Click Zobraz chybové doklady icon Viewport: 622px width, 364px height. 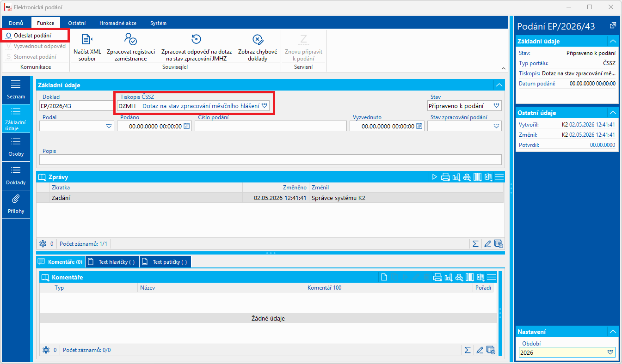click(x=258, y=48)
